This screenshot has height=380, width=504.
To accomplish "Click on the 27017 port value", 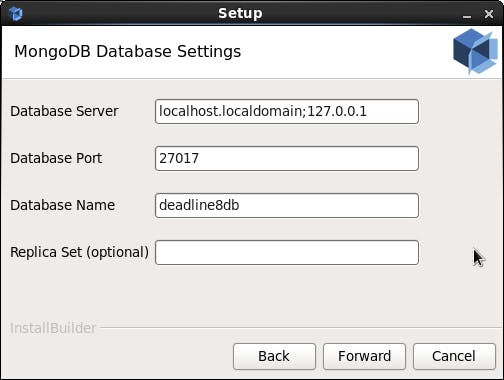I will 179,158.
